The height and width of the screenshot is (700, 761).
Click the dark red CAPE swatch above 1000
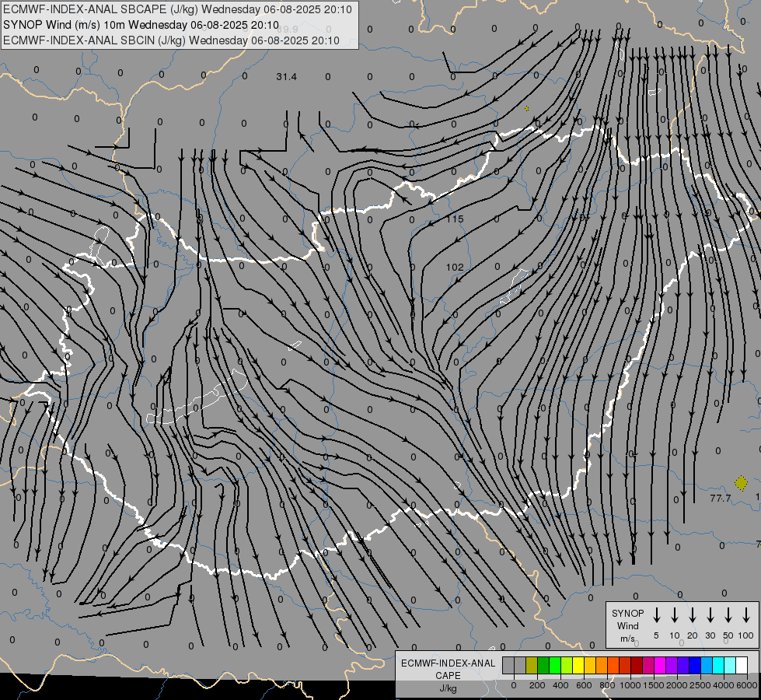[637, 665]
